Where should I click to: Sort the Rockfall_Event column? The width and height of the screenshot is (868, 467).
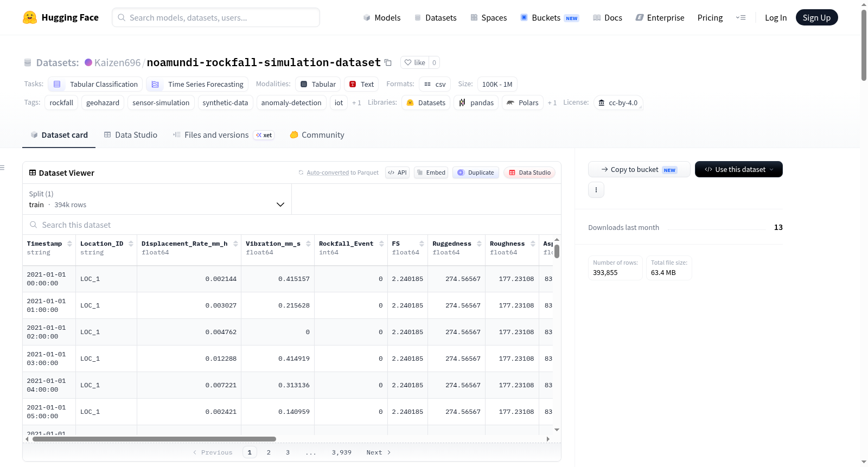point(381,244)
